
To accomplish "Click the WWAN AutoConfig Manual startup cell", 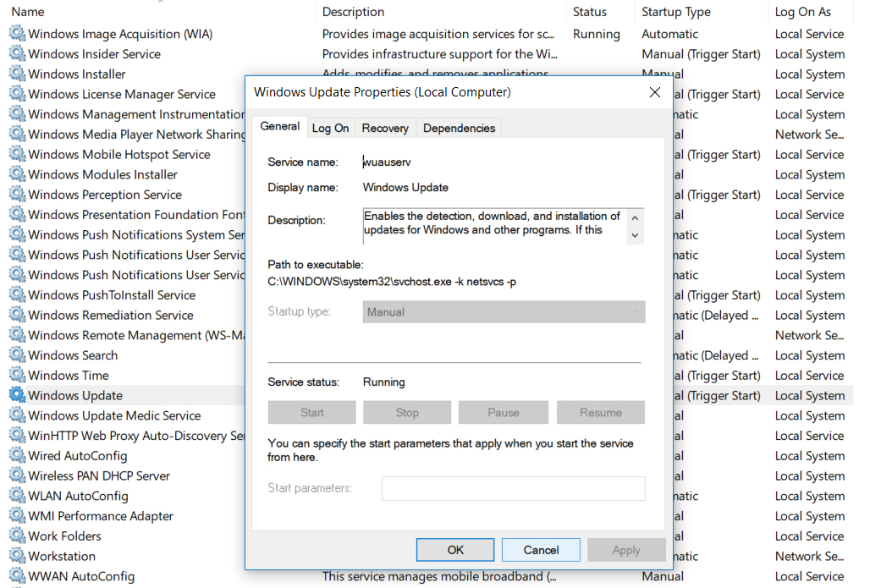I will tap(663, 576).
